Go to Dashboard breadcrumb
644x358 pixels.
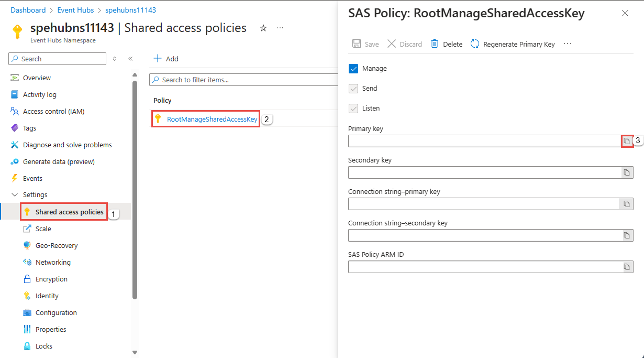(28, 10)
